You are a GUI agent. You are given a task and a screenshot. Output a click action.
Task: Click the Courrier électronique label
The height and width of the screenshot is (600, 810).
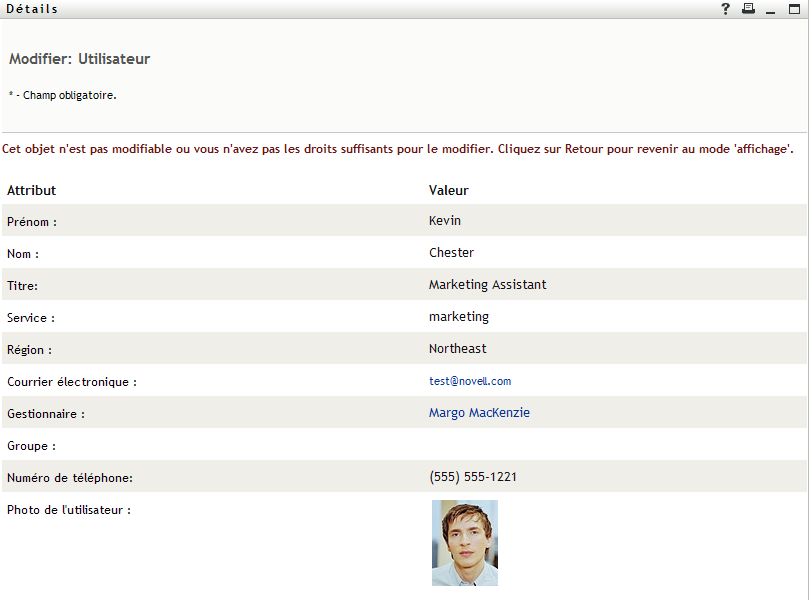pyautogui.click(x=72, y=382)
